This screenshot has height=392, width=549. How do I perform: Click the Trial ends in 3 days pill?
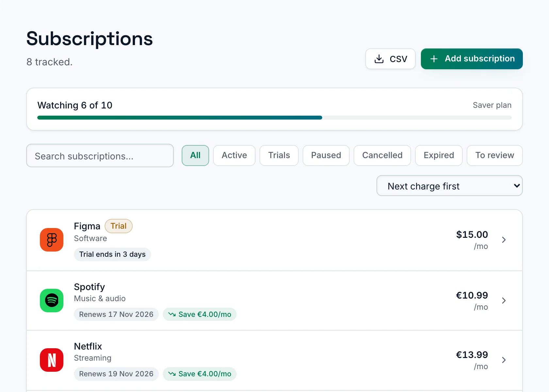(112, 254)
